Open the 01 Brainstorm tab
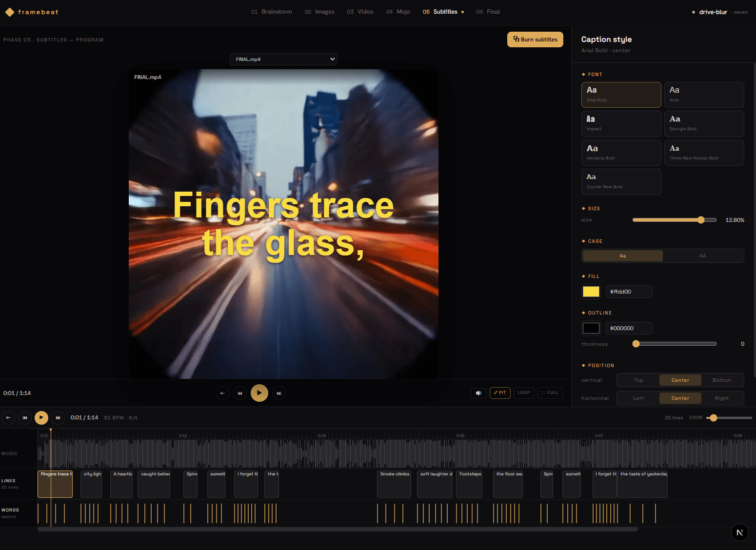This screenshot has height=550, width=756. pyautogui.click(x=272, y=12)
